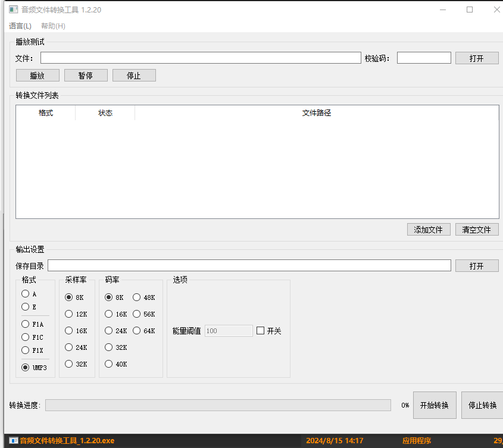Select 32K bitrate in 码率
The image size is (503, 448).
109,347
